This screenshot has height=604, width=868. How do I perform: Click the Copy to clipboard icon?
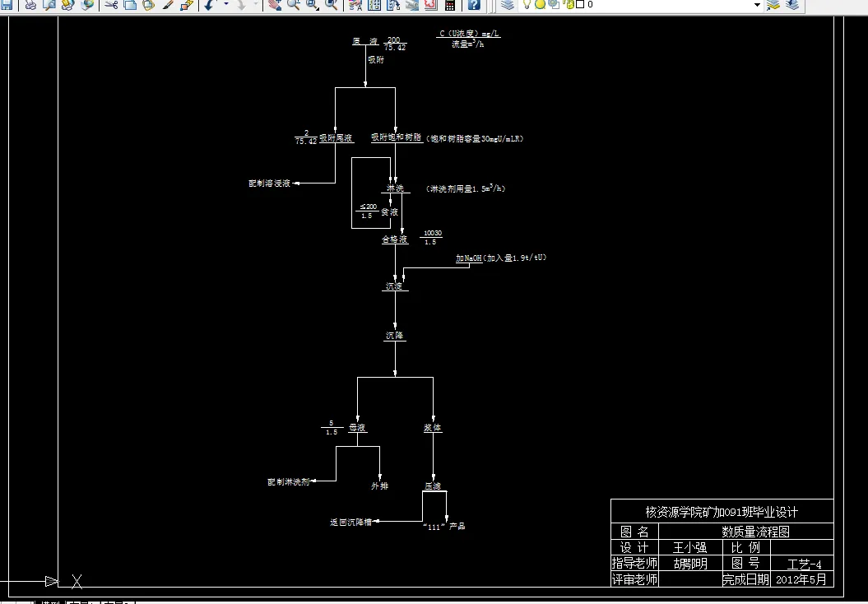pyautogui.click(x=130, y=4)
